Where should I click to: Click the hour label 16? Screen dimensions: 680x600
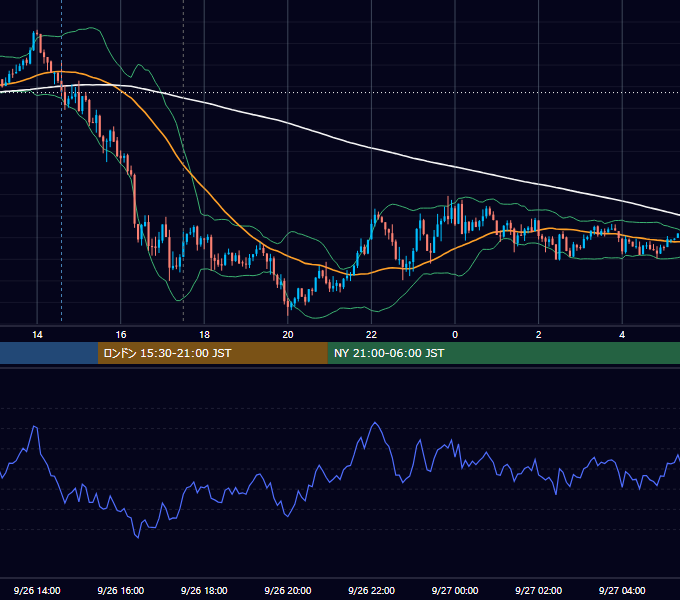point(121,335)
